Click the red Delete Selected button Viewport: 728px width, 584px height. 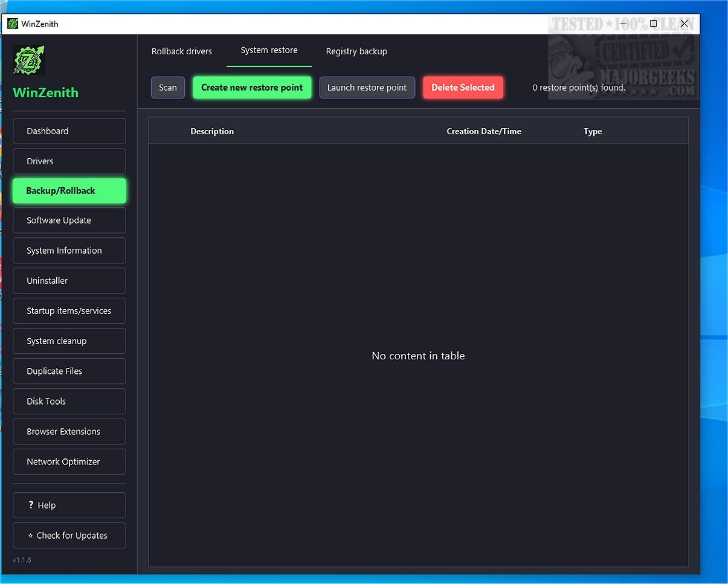463,88
